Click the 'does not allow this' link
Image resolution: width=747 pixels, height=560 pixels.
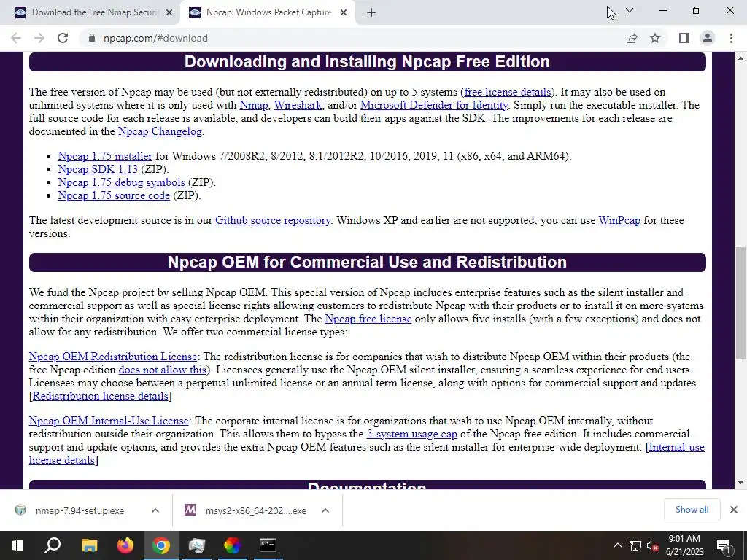tap(163, 370)
